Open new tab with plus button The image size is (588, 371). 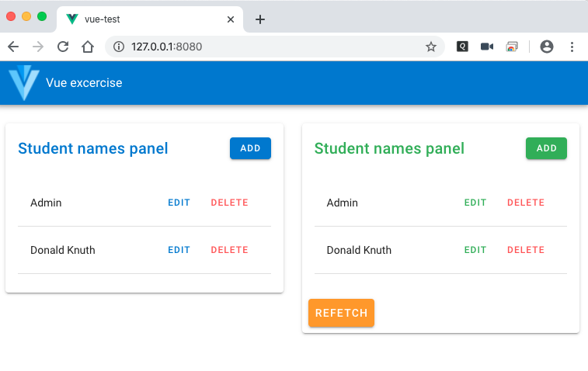(x=260, y=19)
